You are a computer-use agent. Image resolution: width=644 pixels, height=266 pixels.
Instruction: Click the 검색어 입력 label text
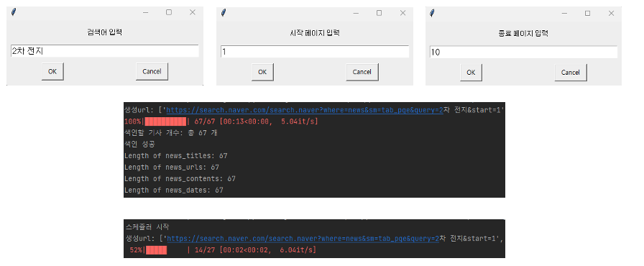[104, 32]
